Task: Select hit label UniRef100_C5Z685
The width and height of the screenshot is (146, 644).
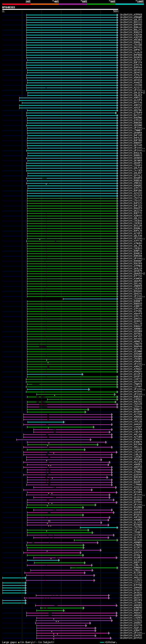Action: pyautogui.click(x=131, y=299)
